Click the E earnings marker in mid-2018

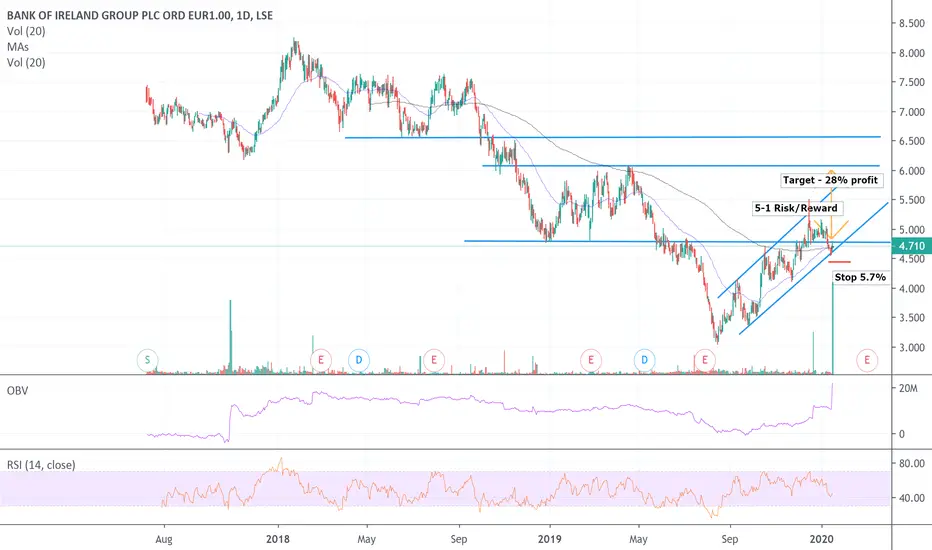tap(434, 360)
